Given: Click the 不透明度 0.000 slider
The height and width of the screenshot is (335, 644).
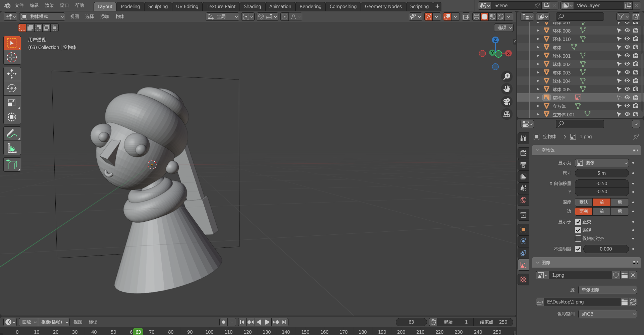Looking at the screenshot, I should pyautogui.click(x=606, y=249).
